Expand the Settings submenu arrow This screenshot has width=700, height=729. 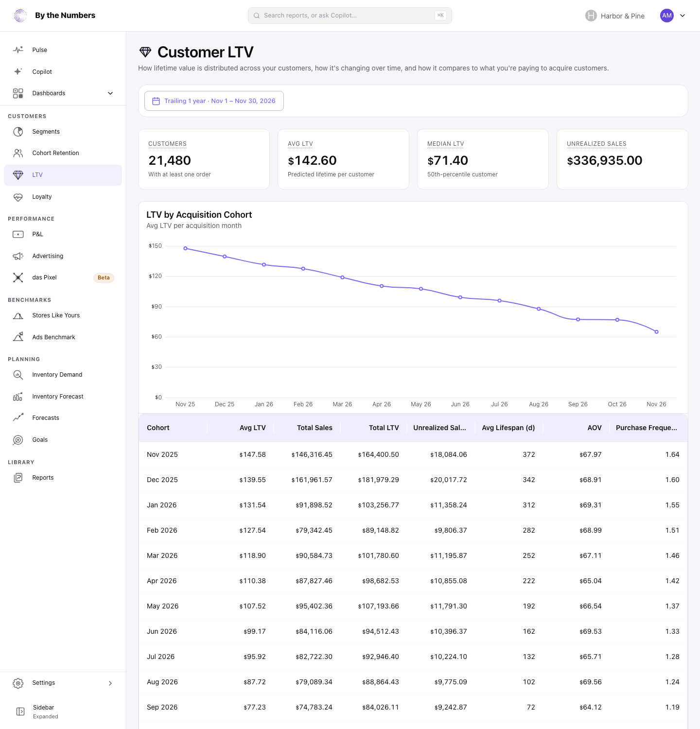tap(110, 683)
